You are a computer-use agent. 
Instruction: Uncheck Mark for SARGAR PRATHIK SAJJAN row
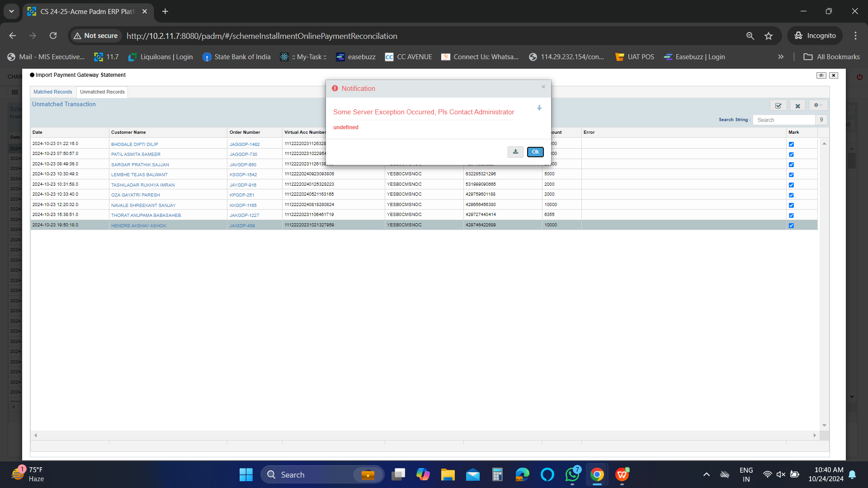click(x=791, y=164)
